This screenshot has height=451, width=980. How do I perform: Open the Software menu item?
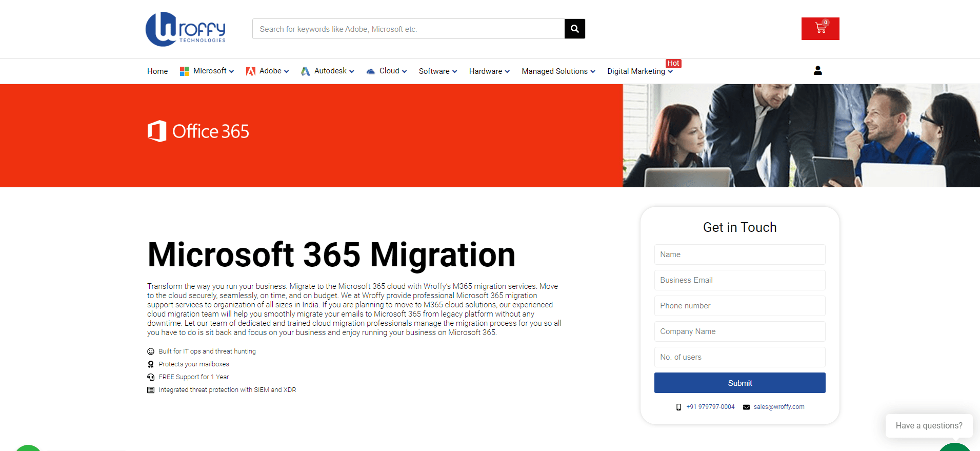tap(434, 71)
